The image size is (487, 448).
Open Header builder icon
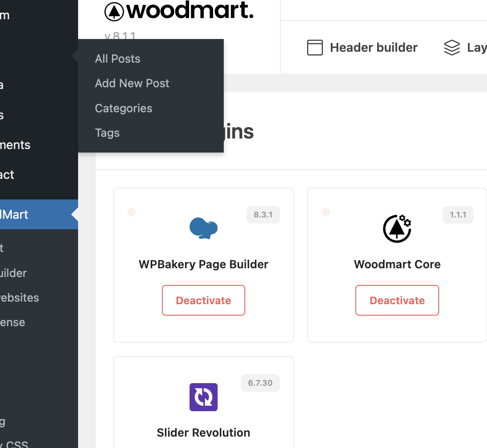pos(315,47)
